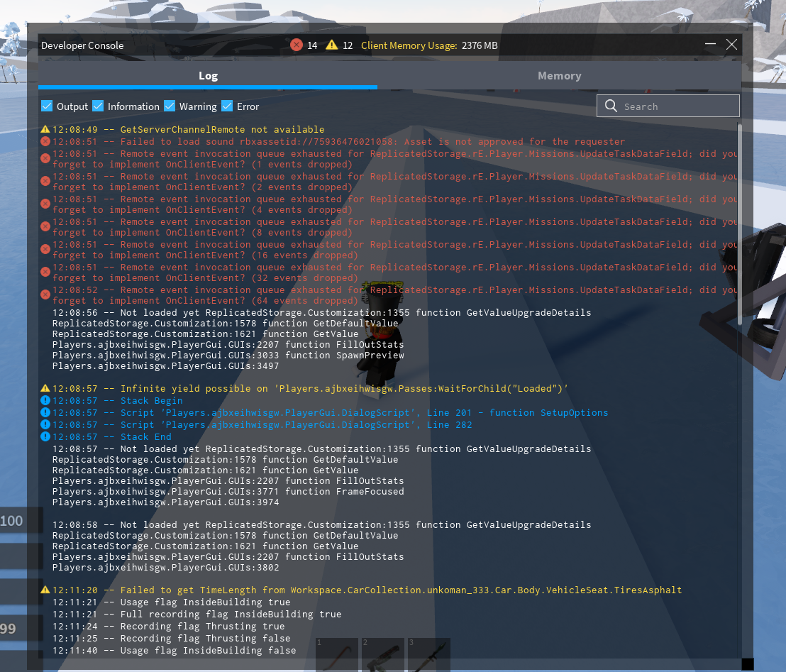
Task: Click warning icon beside 'Infinite yield possible' entry
Action: tap(45, 389)
